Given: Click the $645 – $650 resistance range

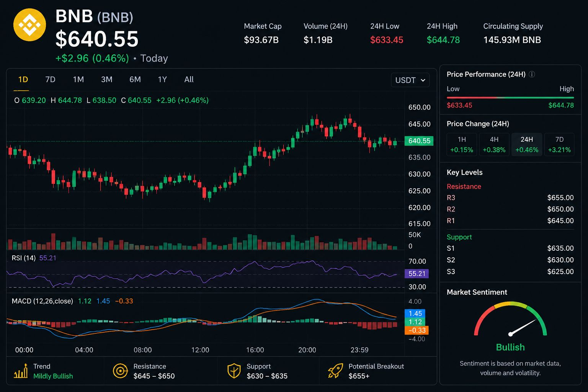Looking at the screenshot, I should point(154,376).
